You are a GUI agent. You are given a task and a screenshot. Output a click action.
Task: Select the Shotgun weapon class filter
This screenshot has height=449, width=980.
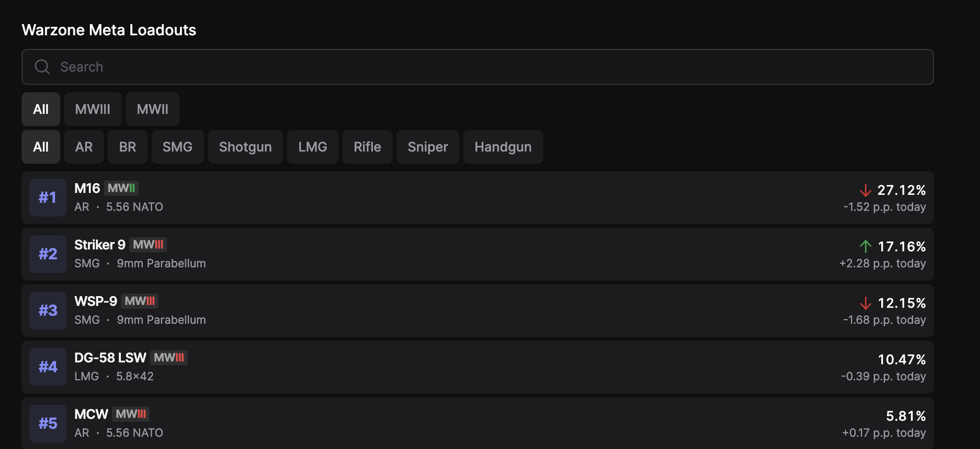tap(245, 147)
